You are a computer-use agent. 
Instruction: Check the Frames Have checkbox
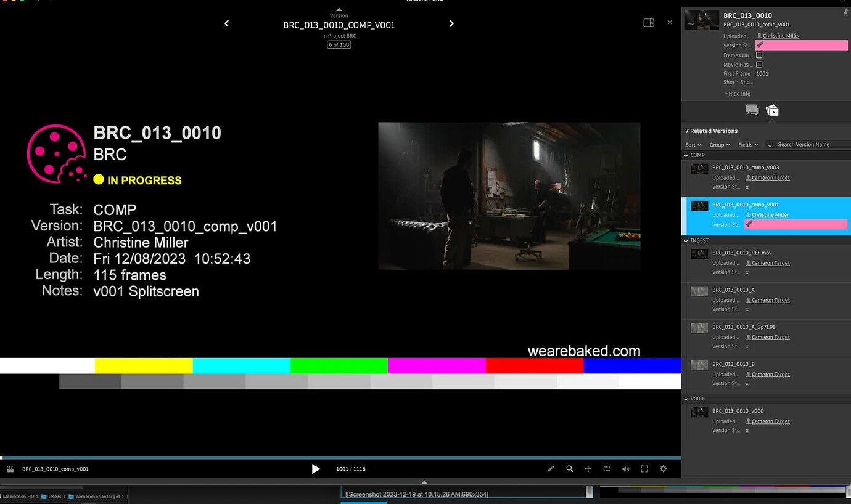759,55
